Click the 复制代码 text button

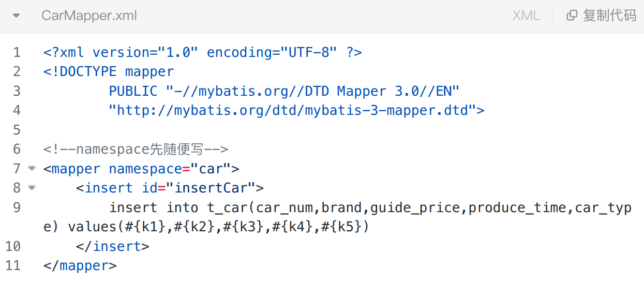point(609,16)
